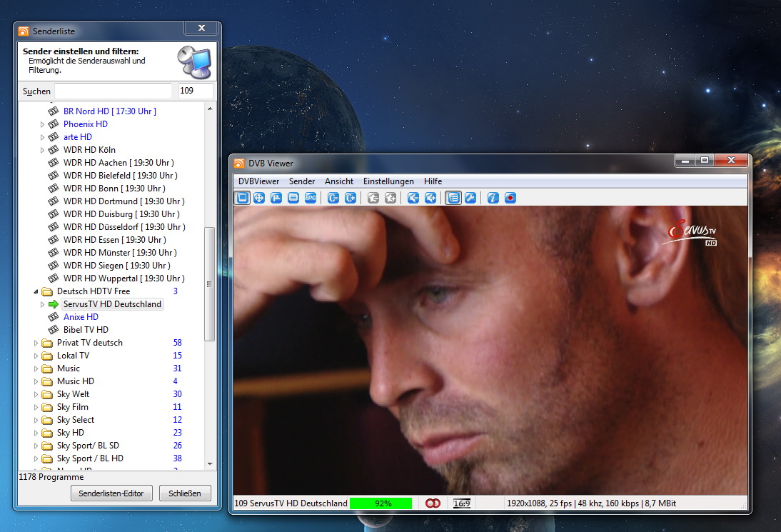Expand the WDR HD Köln entry
This screenshot has width=781, height=532.
(42, 150)
